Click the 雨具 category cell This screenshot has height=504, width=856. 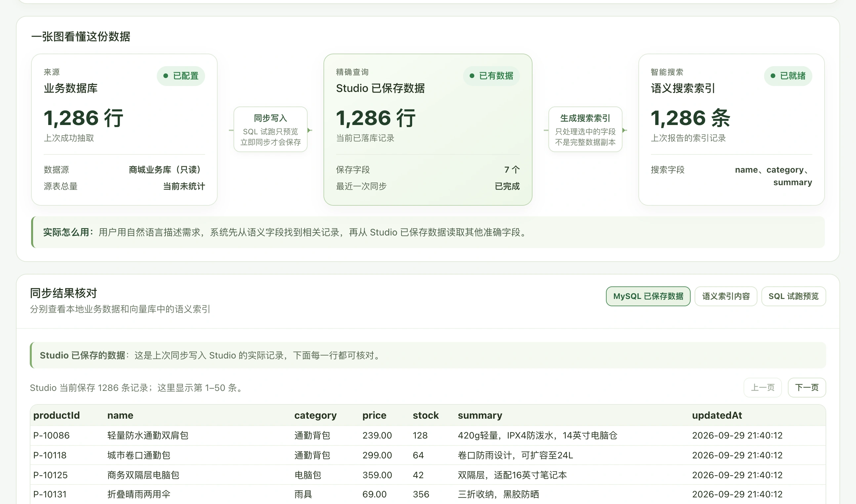(x=303, y=494)
